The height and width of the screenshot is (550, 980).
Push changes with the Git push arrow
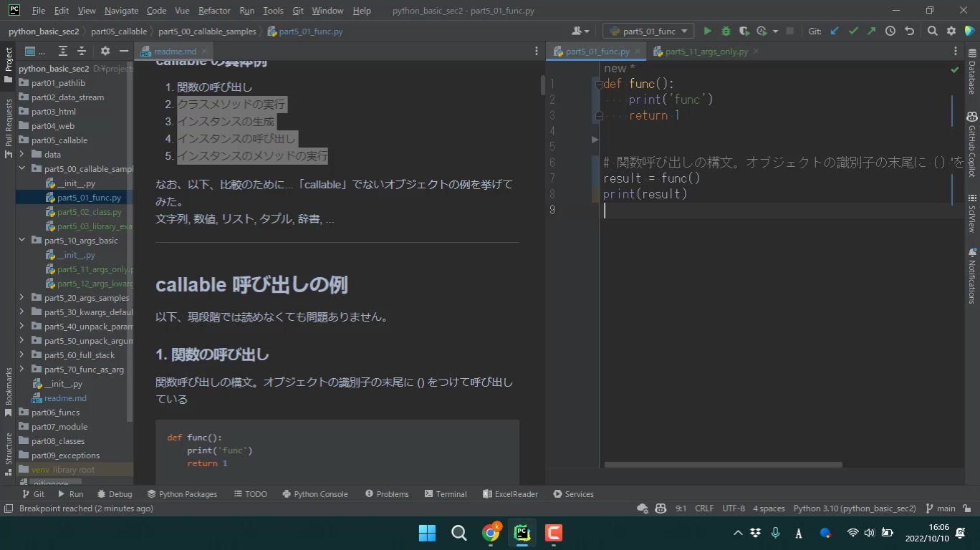(871, 31)
